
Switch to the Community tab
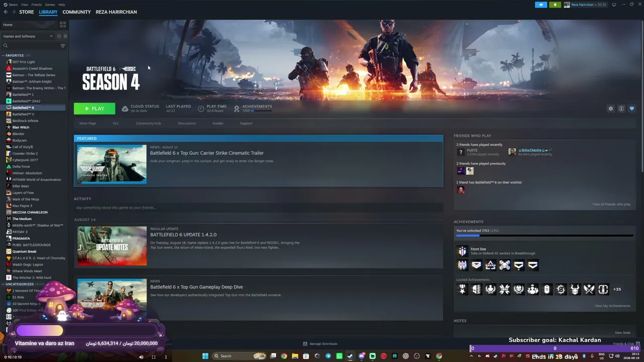pos(76,12)
